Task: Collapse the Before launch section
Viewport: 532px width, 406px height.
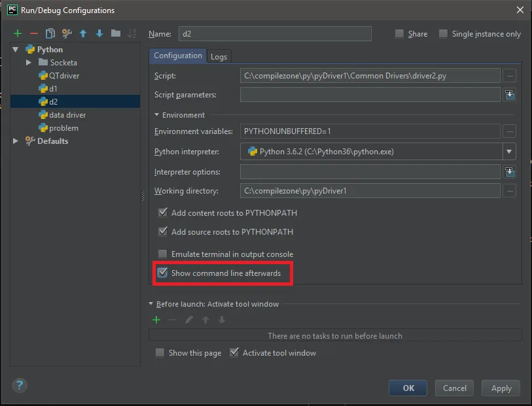Action: coord(151,303)
